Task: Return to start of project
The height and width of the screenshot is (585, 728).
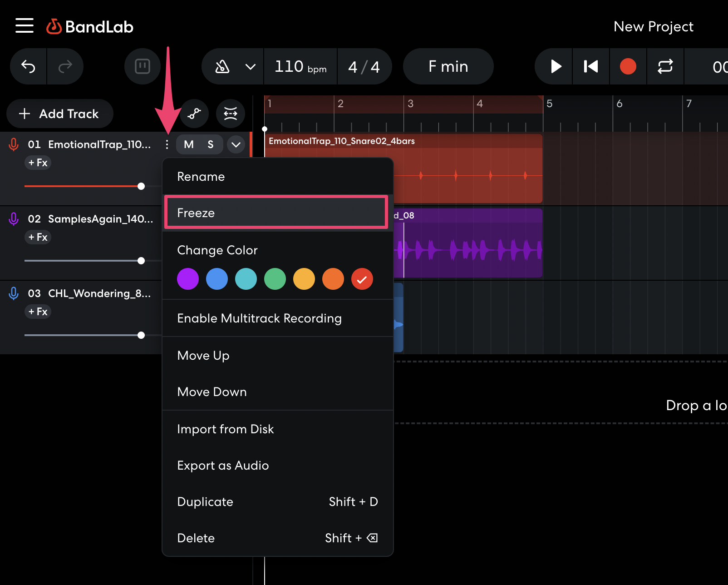Action: (590, 67)
